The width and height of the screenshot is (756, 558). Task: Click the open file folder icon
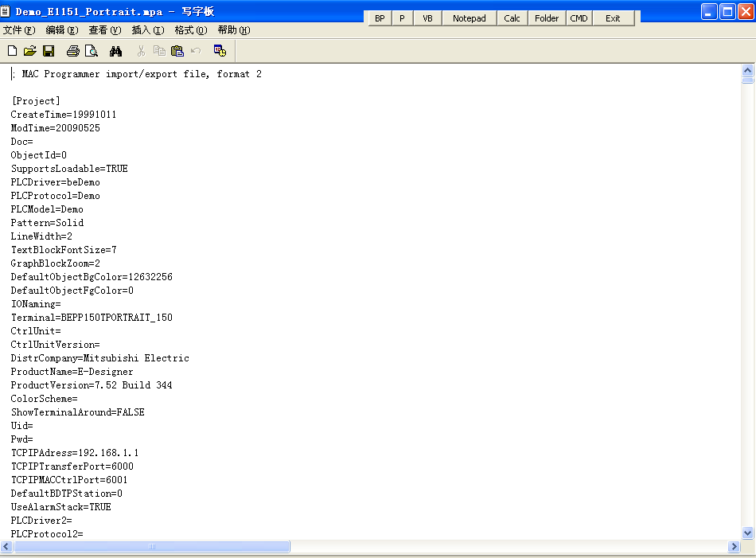click(x=30, y=51)
